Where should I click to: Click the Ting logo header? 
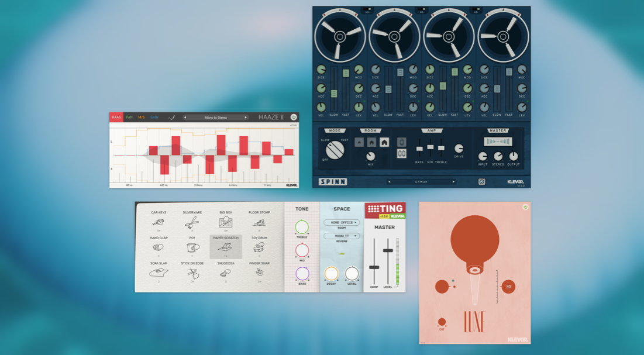tap(385, 208)
